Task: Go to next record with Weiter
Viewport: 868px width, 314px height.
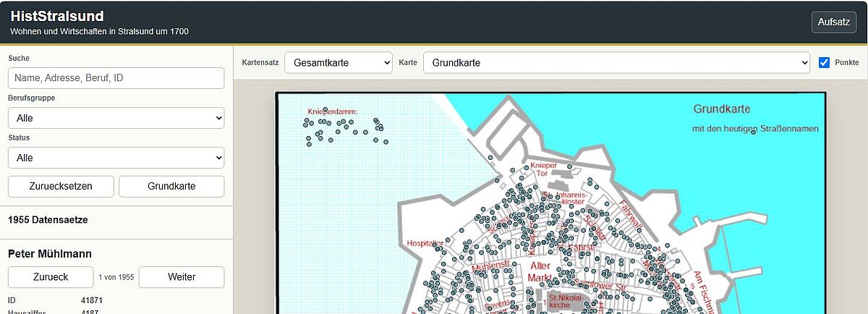Action: click(182, 277)
